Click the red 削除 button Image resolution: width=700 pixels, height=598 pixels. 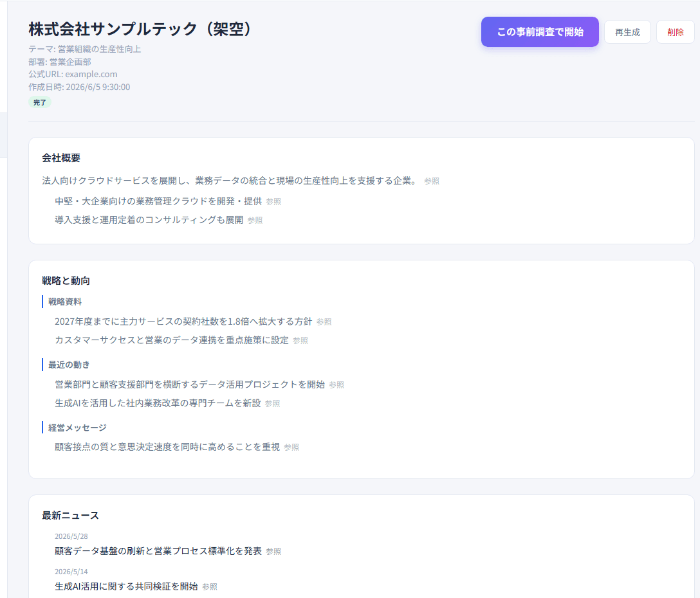click(x=675, y=32)
